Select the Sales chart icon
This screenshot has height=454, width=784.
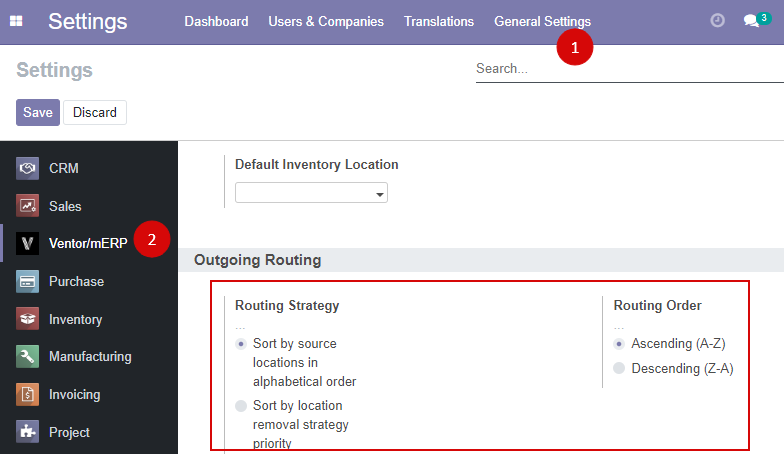click(x=28, y=206)
